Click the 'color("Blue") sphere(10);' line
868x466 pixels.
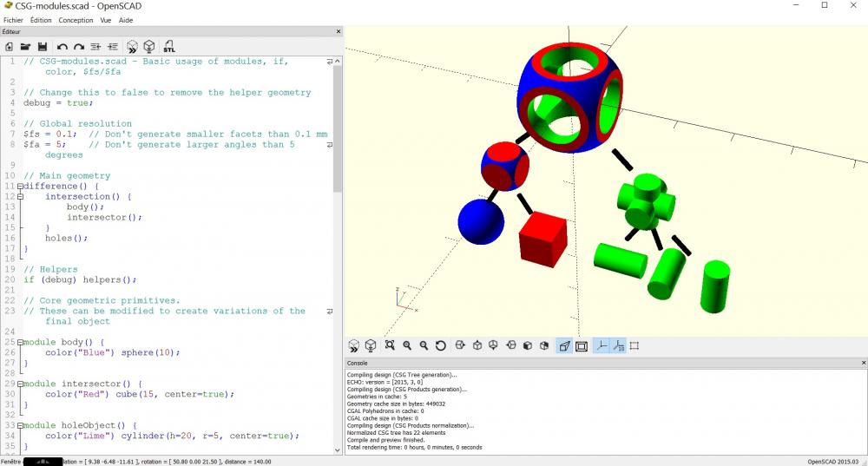pos(112,352)
